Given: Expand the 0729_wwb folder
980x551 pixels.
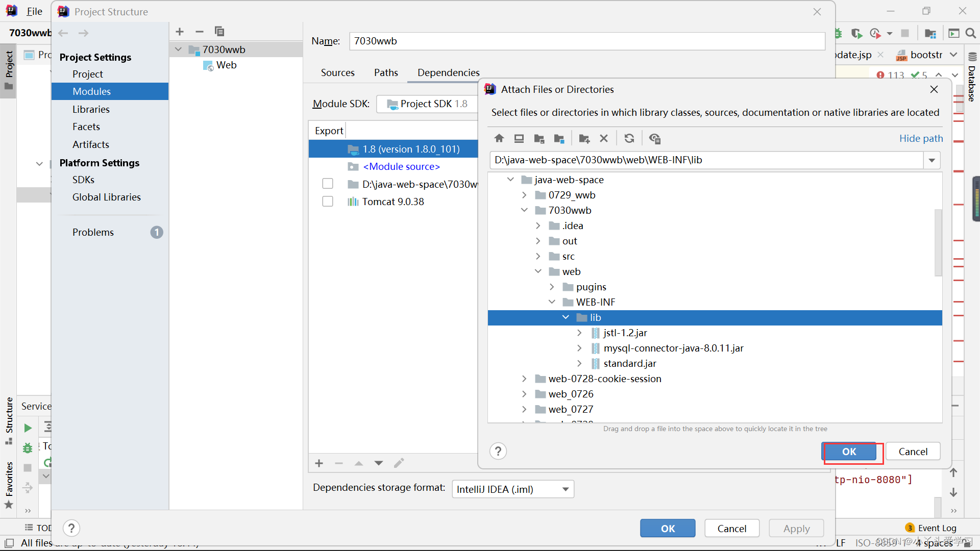Looking at the screenshot, I should point(524,195).
